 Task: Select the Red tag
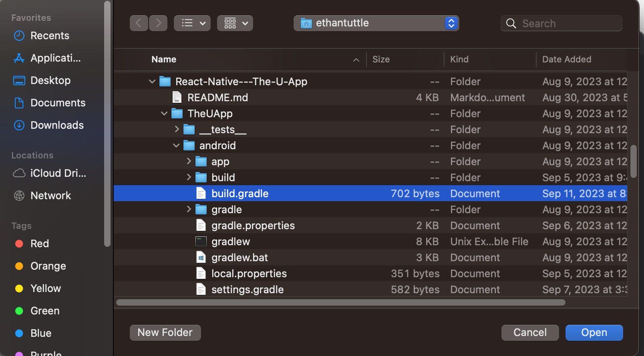click(x=40, y=244)
